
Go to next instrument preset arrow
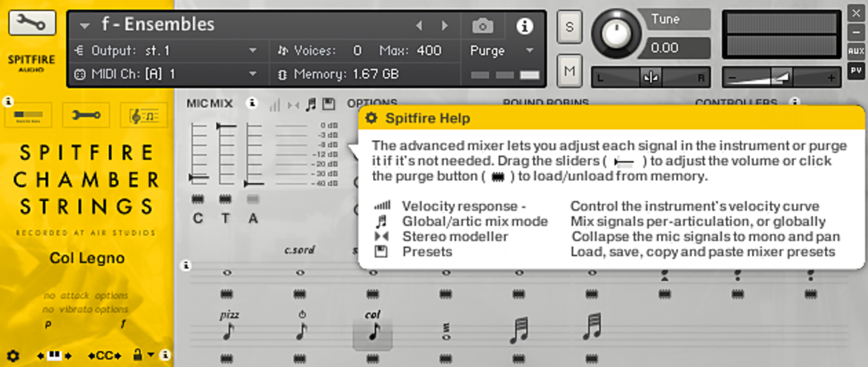point(444,25)
